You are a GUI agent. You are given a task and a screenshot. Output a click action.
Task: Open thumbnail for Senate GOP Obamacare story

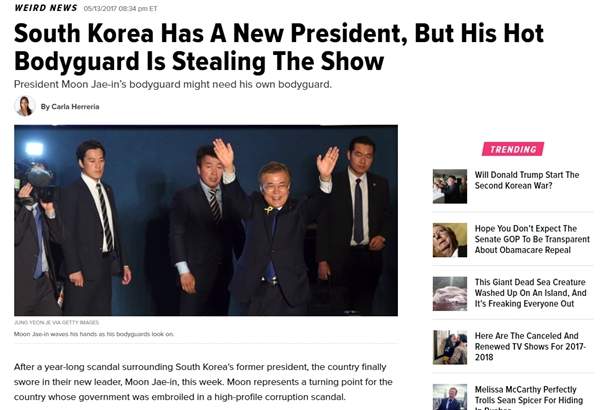tap(450, 240)
